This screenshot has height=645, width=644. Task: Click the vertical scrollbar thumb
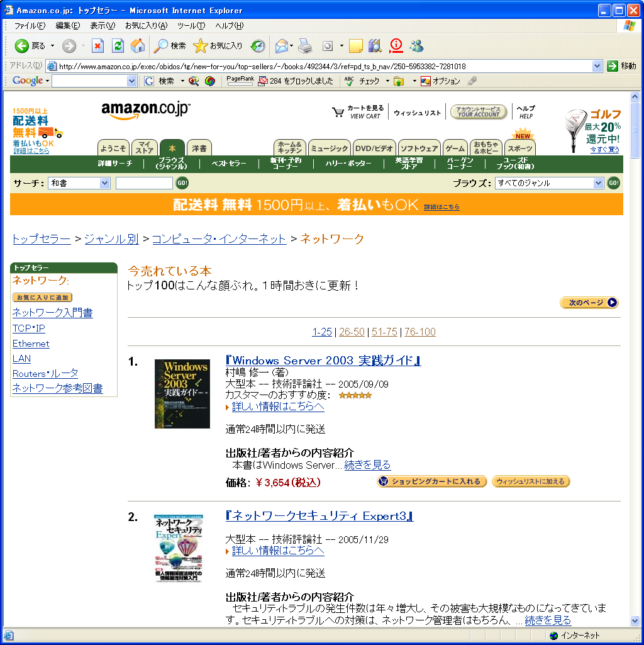pyautogui.click(x=635, y=130)
